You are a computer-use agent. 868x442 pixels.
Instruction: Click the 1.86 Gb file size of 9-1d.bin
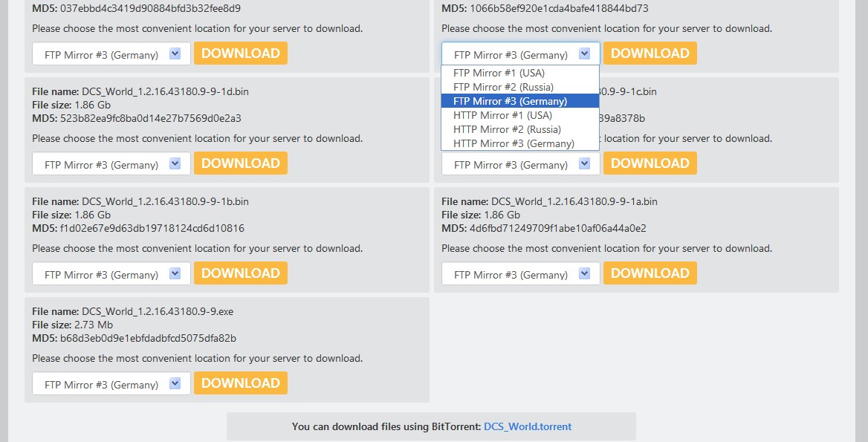click(92, 105)
